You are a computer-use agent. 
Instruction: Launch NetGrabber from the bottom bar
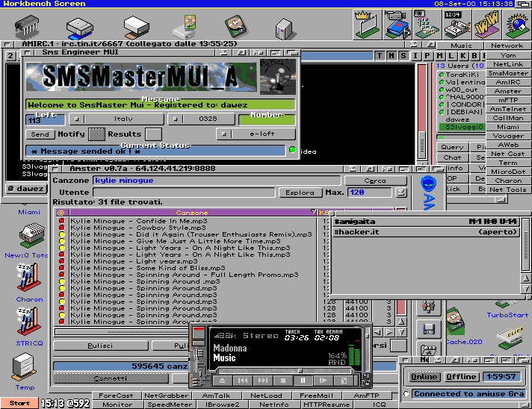click(166, 396)
